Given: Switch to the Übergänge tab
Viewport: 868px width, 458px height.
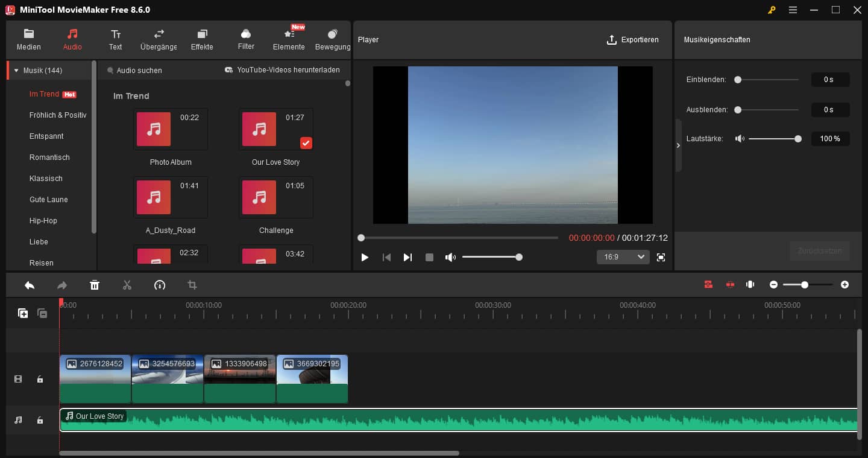Looking at the screenshot, I should (x=158, y=39).
